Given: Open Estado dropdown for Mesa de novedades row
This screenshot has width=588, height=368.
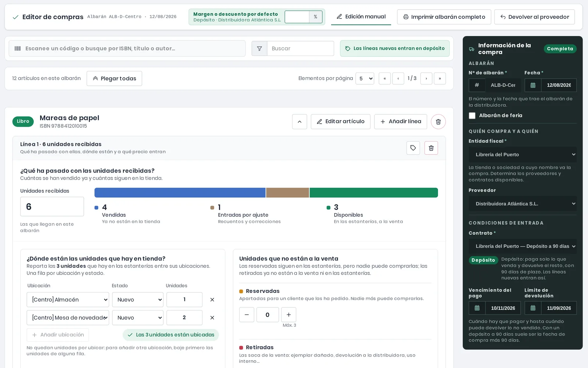Looking at the screenshot, I should point(138,318).
